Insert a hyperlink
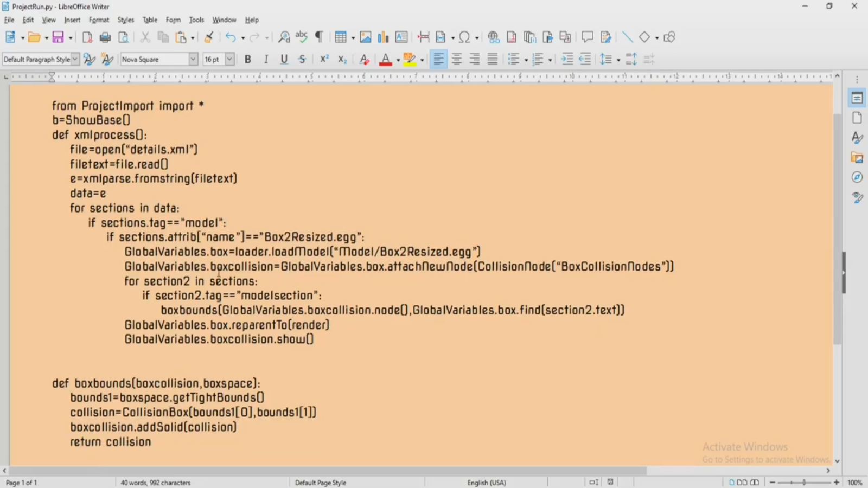868x488 pixels. pyautogui.click(x=494, y=37)
